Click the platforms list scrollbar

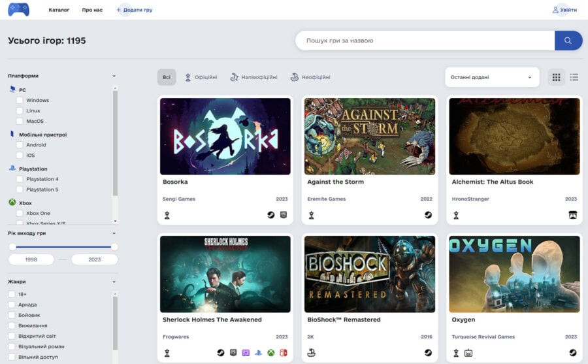coord(115,142)
